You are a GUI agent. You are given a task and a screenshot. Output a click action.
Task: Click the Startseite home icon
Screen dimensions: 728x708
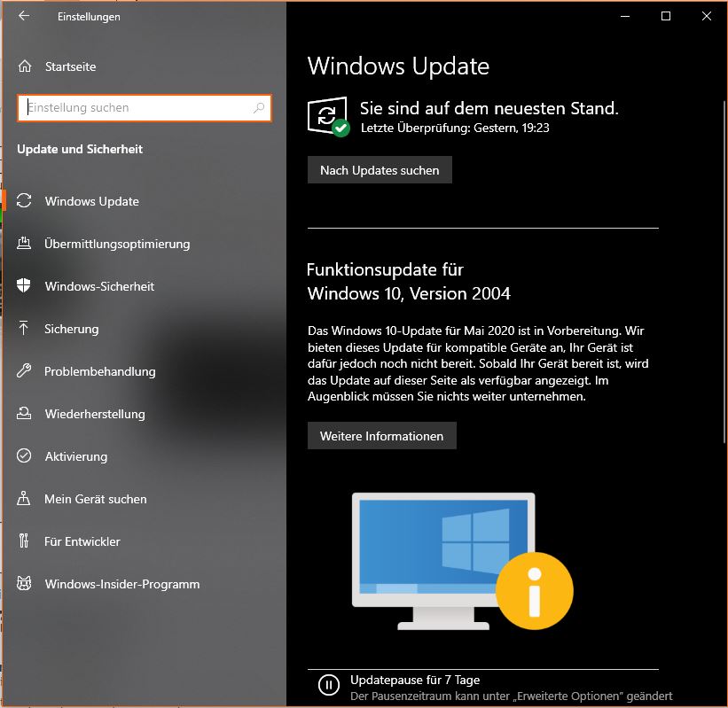[25, 66]
